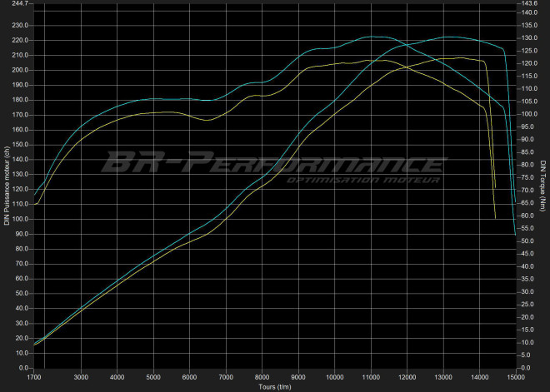Select the 'DIN Torque (Nm)' axis title
This screenshot has height=392, width=550.
pyautogui.click(x=542, y=186)
